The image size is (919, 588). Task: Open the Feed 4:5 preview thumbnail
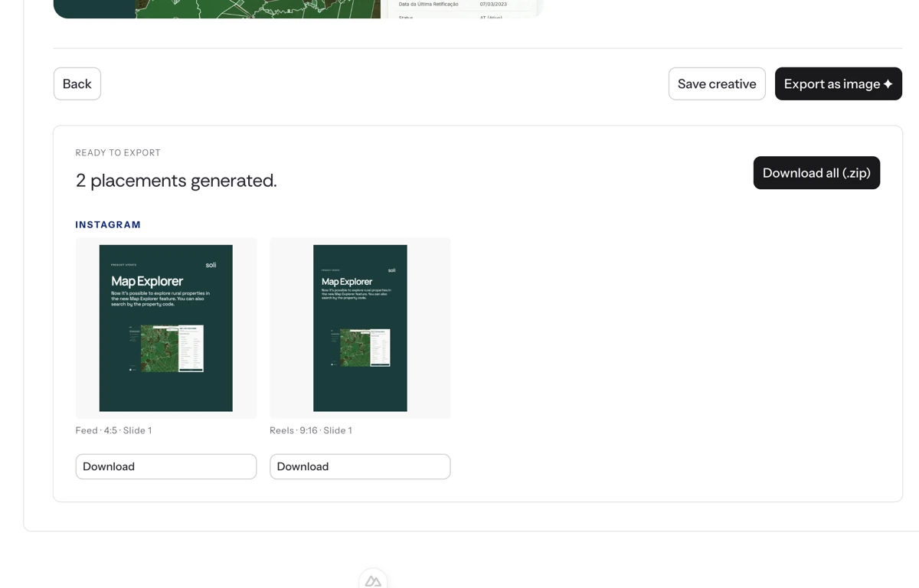coord(166,328)
